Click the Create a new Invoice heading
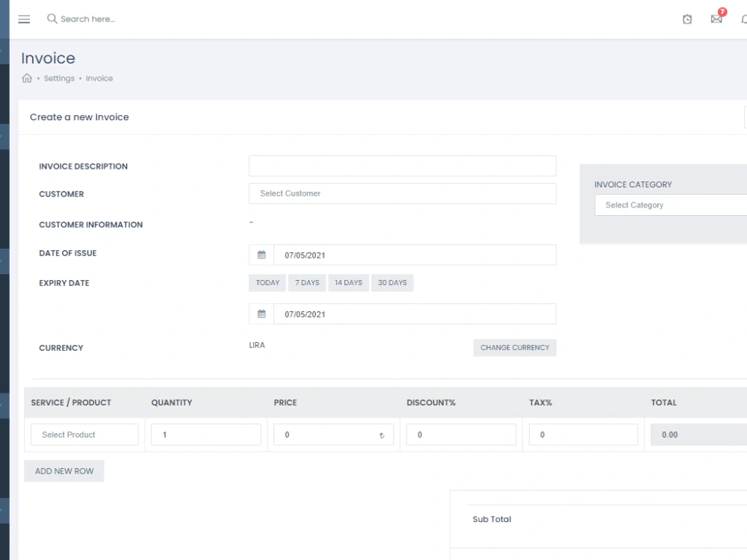This screenshot has height=560, width=747. click(79, 117)
